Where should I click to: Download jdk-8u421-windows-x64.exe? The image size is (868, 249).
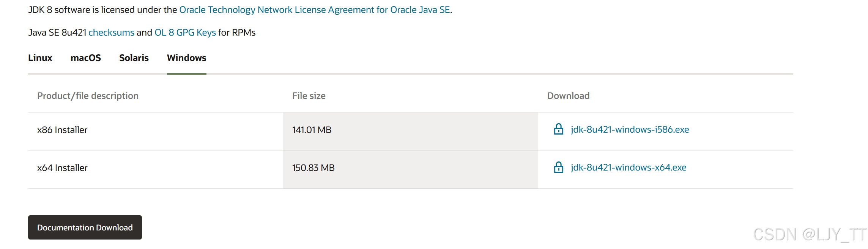click(x=629, y=168)
